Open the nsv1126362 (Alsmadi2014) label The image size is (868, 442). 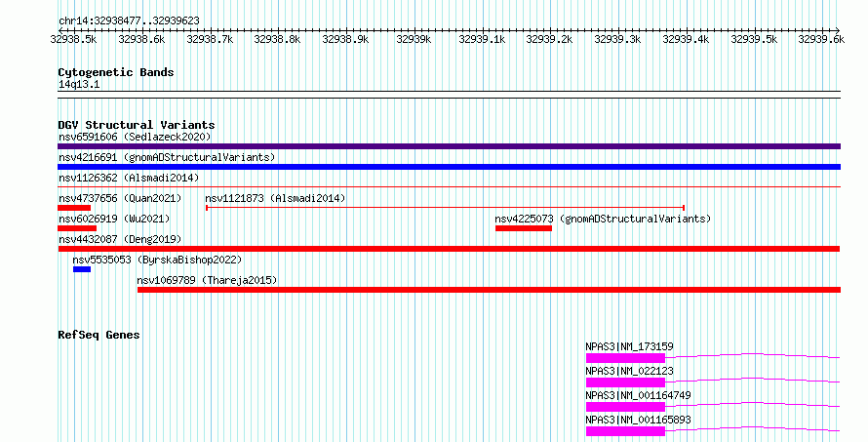point(129,178)
